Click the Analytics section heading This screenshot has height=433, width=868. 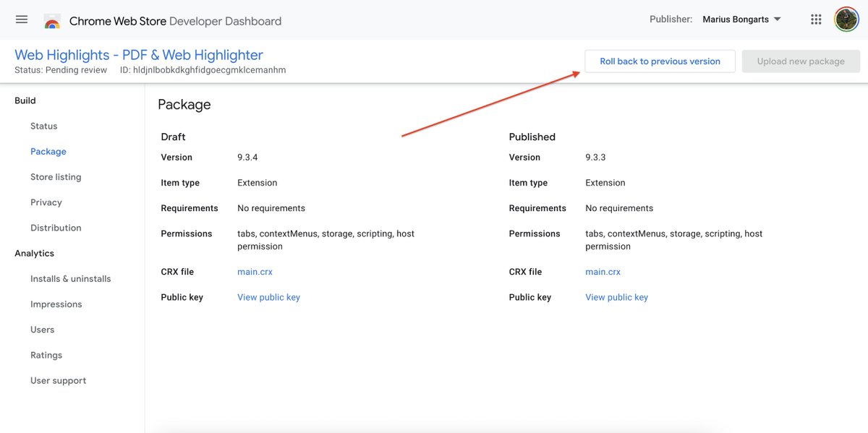(x=35, y=253)
